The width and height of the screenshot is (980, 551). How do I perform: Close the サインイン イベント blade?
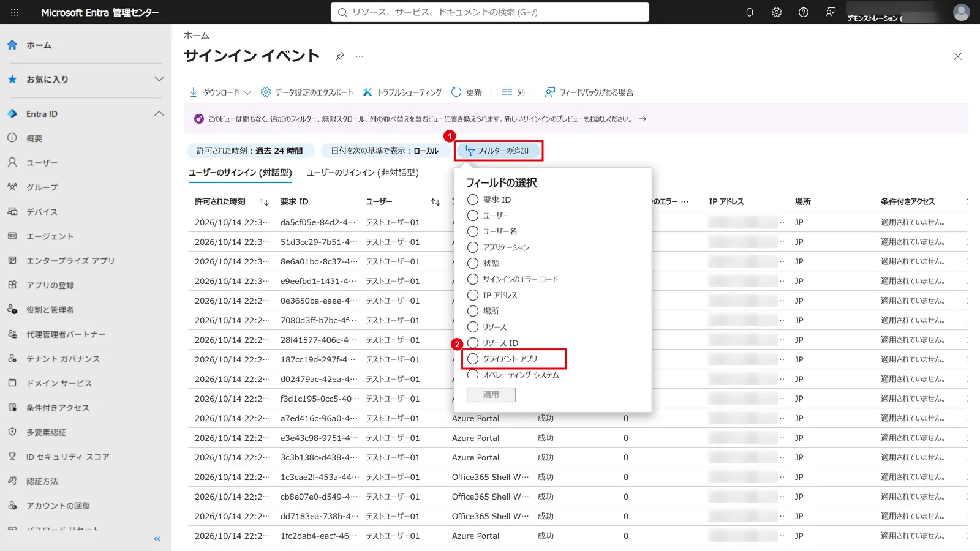pyautogui.click(x=958, y=56)
